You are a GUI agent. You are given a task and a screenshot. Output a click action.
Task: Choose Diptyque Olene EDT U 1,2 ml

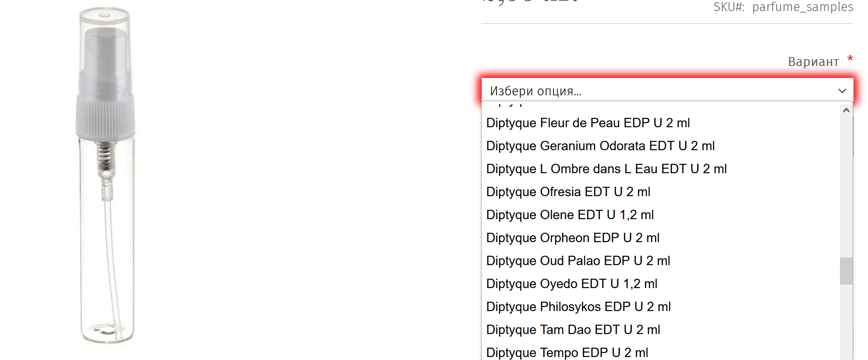661,215
